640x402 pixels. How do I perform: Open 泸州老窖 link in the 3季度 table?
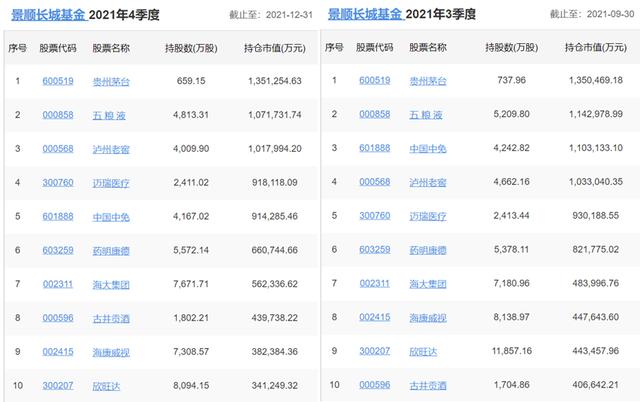click(428, 182)
